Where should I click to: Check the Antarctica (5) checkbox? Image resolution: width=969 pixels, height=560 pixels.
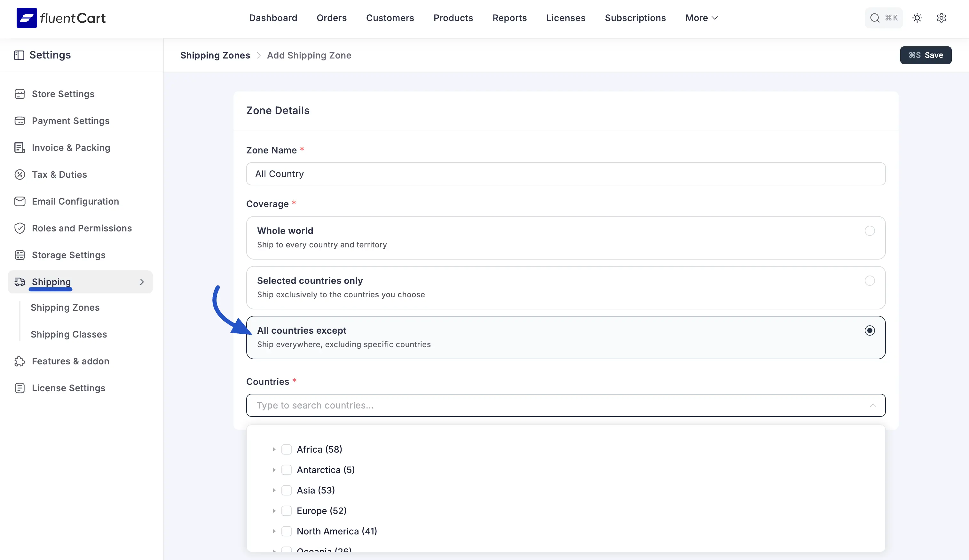point(287,470)
